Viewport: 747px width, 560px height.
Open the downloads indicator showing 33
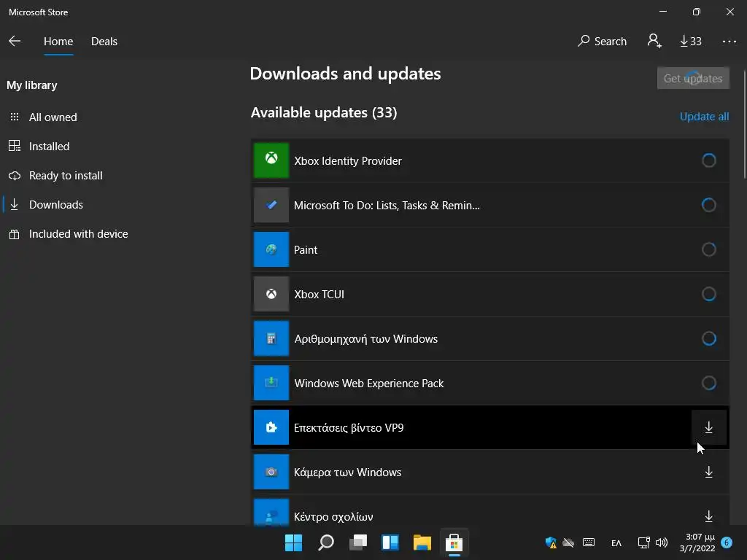(691, 42)
